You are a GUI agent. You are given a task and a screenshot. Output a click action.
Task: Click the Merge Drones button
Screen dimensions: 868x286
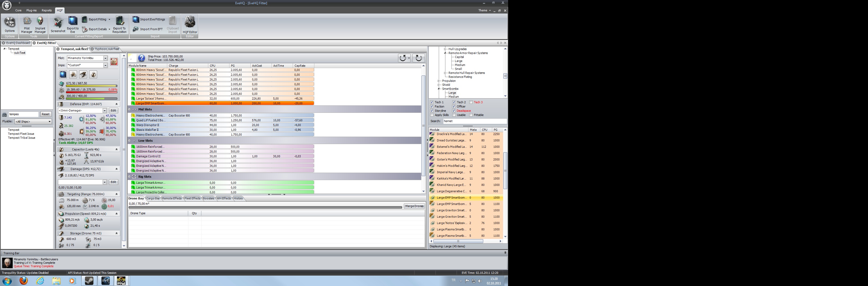(x=414, y=206)
